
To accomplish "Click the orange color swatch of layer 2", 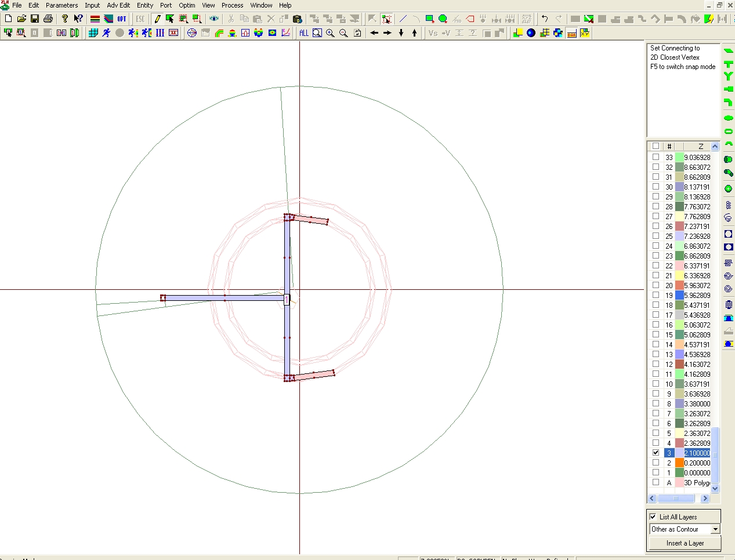I will tap(679, 463).
